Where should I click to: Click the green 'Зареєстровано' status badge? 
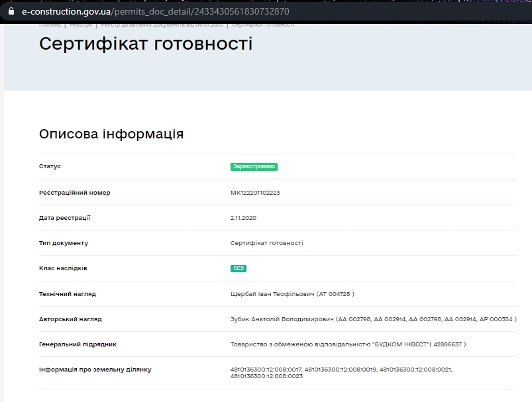tap(254, 167)
